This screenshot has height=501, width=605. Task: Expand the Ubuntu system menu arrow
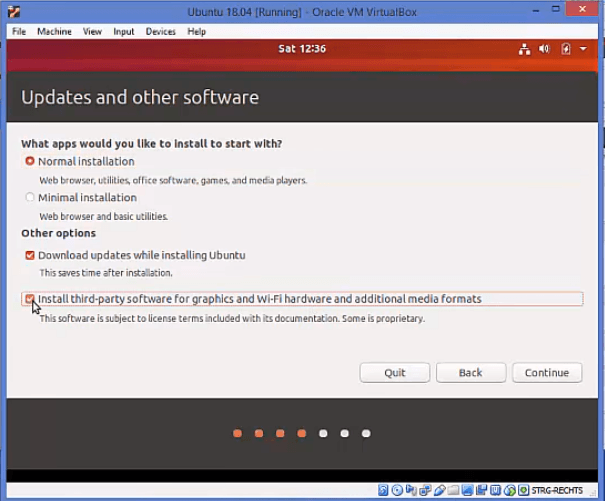(x=583, y=49)
